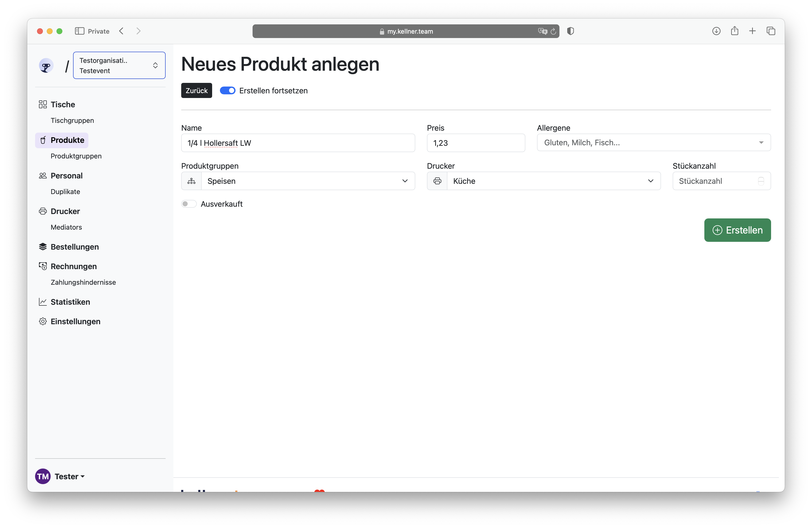Click the TM user avatar
The width and height of the screenshot is (812, 528).
point(43,476)
